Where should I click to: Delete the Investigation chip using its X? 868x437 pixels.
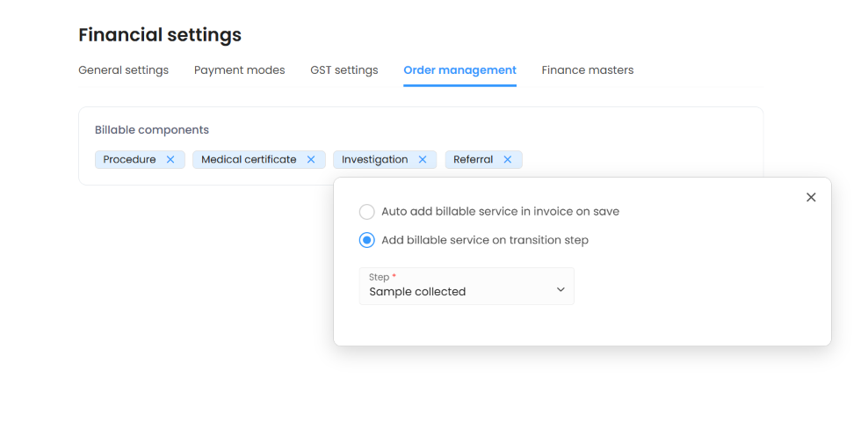[423, 160]
